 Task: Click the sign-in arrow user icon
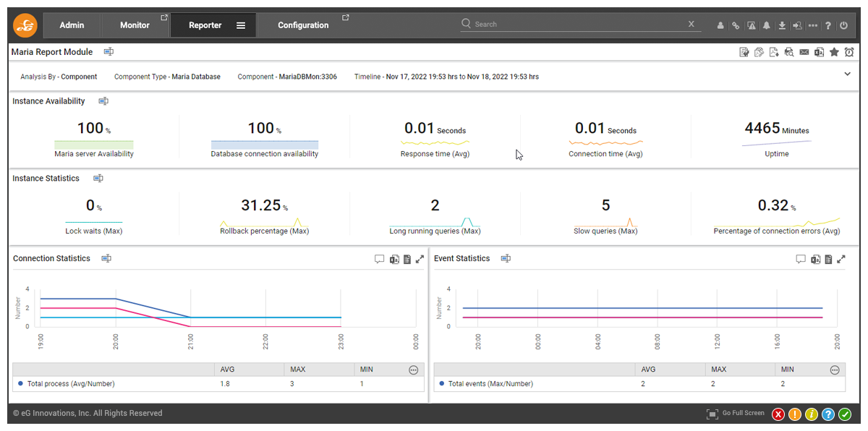coord(797,25)
